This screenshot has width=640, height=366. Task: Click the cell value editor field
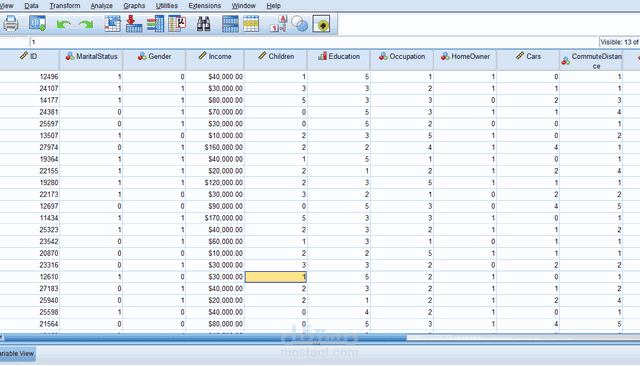pos(314,42)
